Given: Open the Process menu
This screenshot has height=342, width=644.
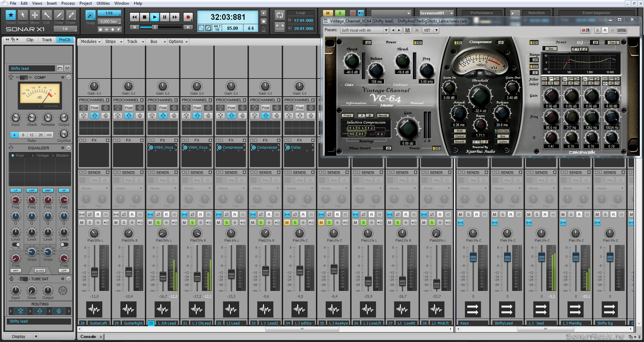Looking at the screenshot, I should pyautogui.click(x=68, y=3).
